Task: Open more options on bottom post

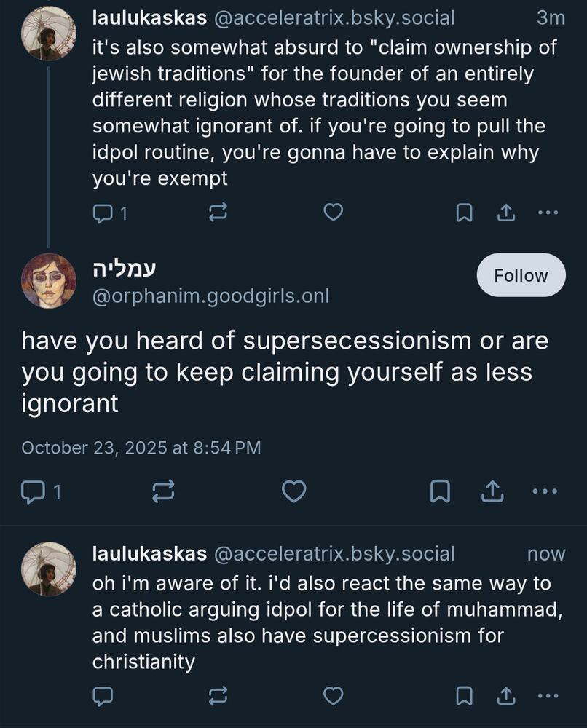Action: coord(547,697)
